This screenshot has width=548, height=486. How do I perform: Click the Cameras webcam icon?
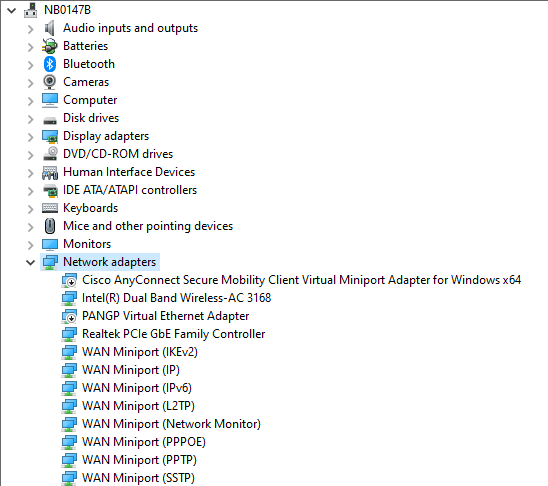pyautogui.click(x=50, y=82)
